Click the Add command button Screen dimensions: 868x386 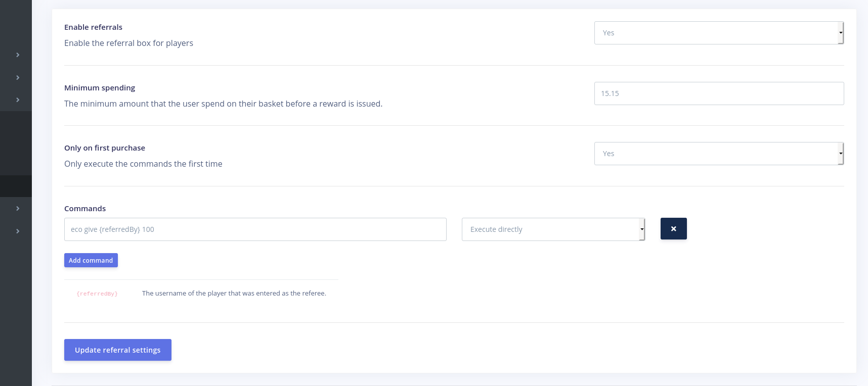(x=91, y=260)
